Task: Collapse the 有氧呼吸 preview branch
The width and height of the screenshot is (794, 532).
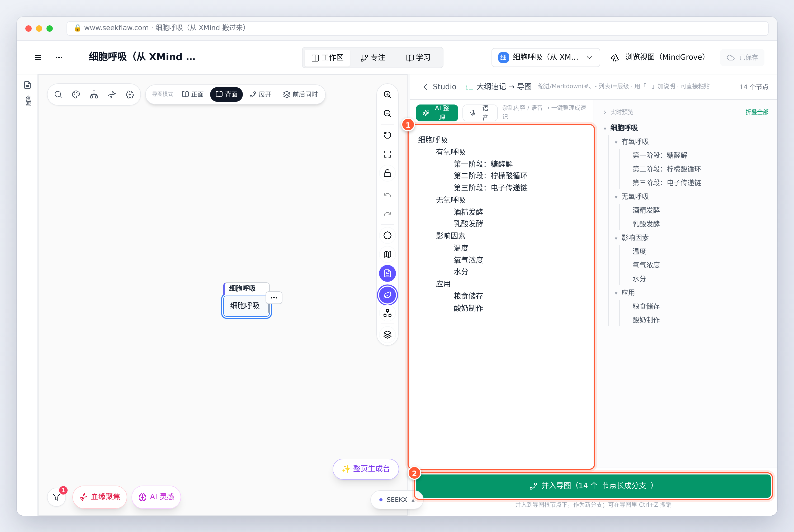Action: [616, 142]
